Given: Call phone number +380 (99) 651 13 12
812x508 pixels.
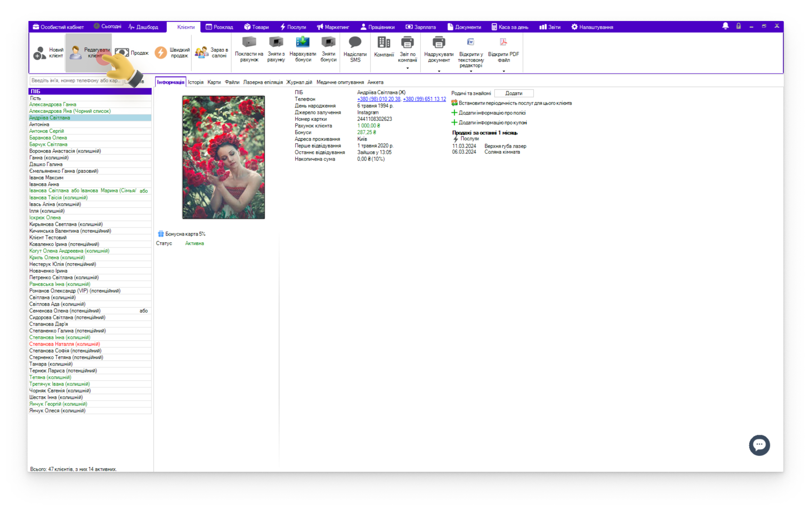Looking at the screenshot, I should 424,99.
